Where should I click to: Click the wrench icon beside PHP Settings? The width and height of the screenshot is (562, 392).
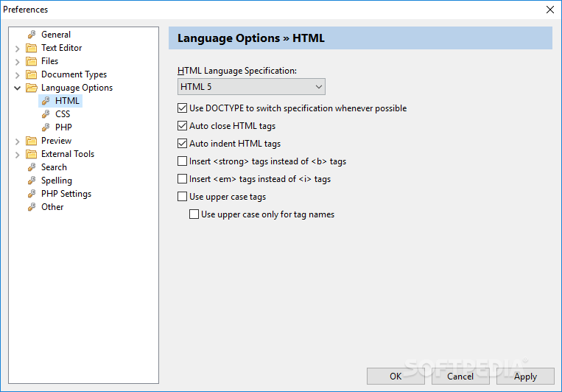coord(32,194)
